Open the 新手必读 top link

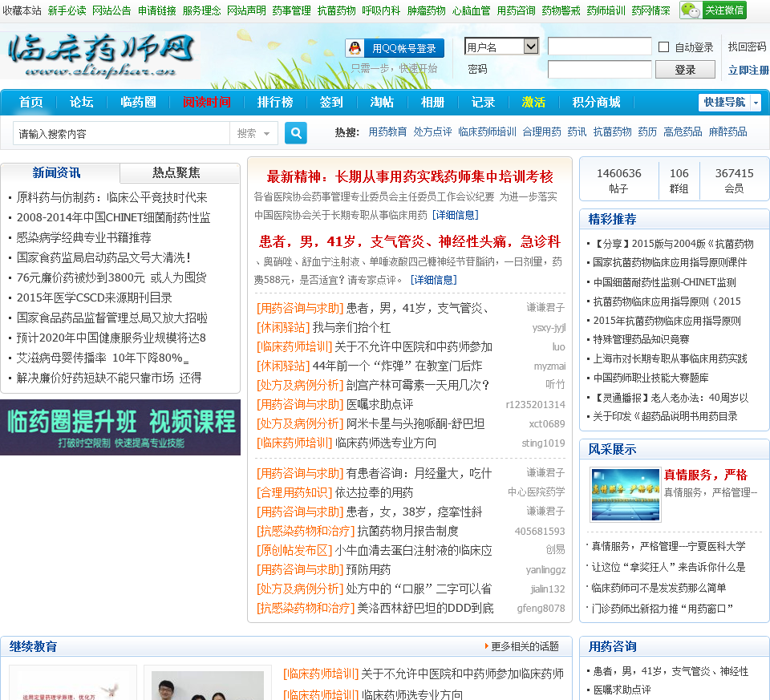click(67, 10)
